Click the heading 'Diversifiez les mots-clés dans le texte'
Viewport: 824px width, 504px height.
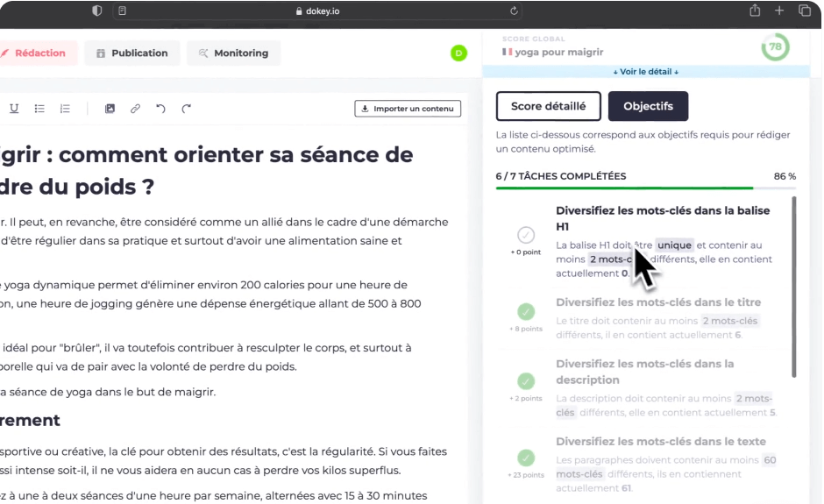[x=661, y=442]
